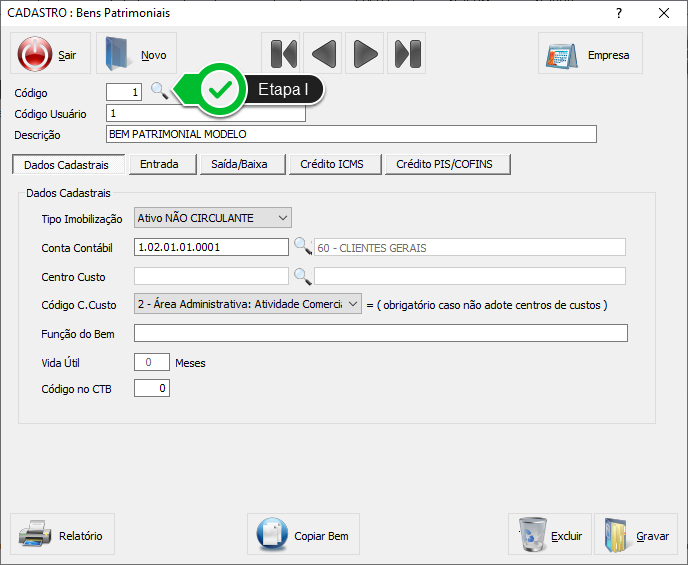
Task: Print using the Relatório button
Action: coord(63,535)
